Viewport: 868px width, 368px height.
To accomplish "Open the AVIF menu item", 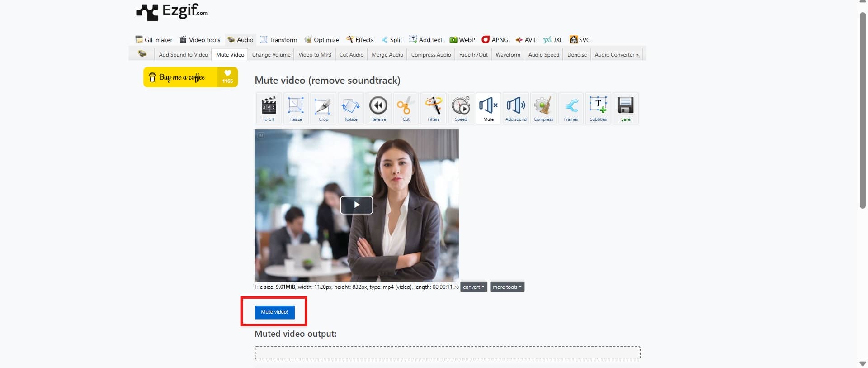I will [526, 40].
